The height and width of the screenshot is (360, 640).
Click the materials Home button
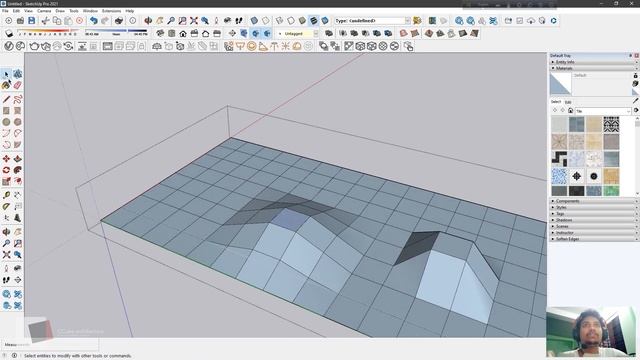(571, 111)
